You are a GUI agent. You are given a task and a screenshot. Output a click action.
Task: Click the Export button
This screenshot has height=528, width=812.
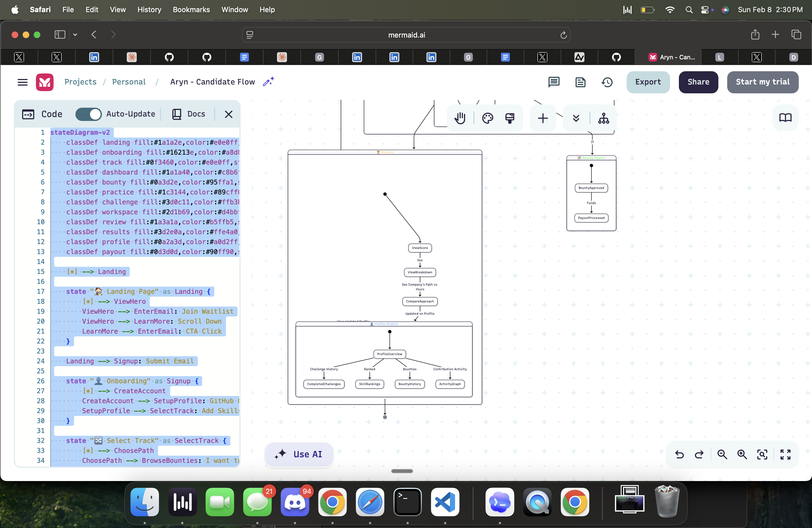coord(648,82)
